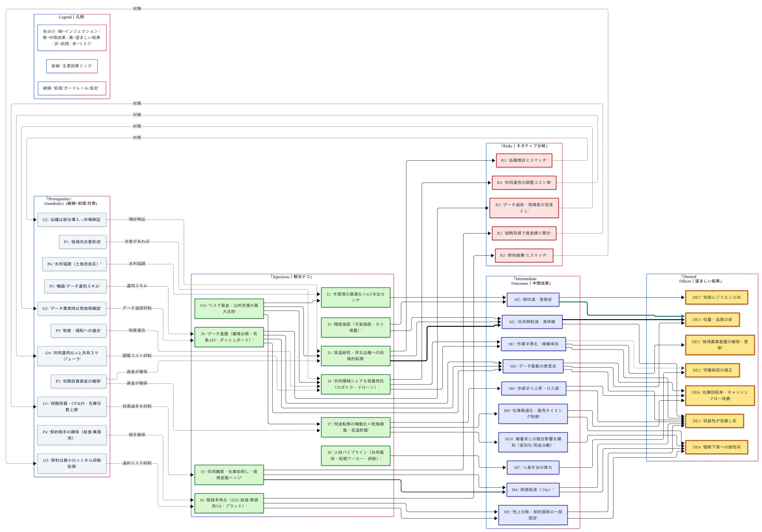Click the P6 水利協調（土地改良区） node
762x532 pixels.
point(74,264)
